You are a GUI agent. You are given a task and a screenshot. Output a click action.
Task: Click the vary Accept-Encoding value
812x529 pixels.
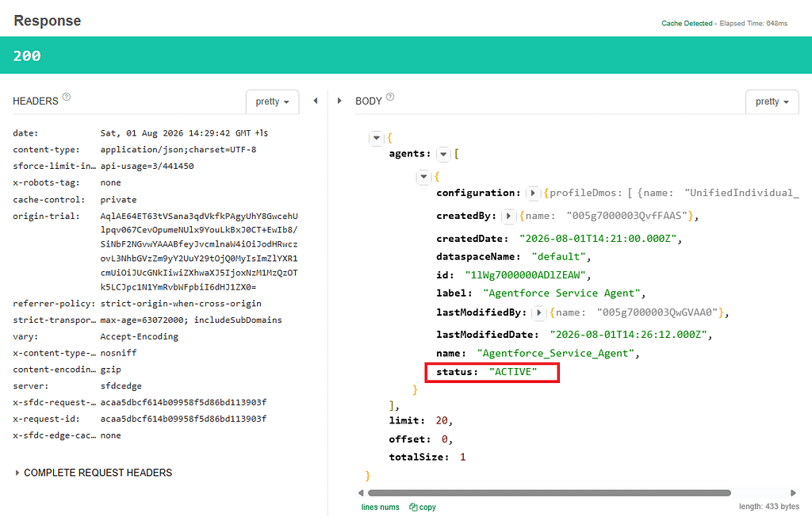tap(140, 337)
